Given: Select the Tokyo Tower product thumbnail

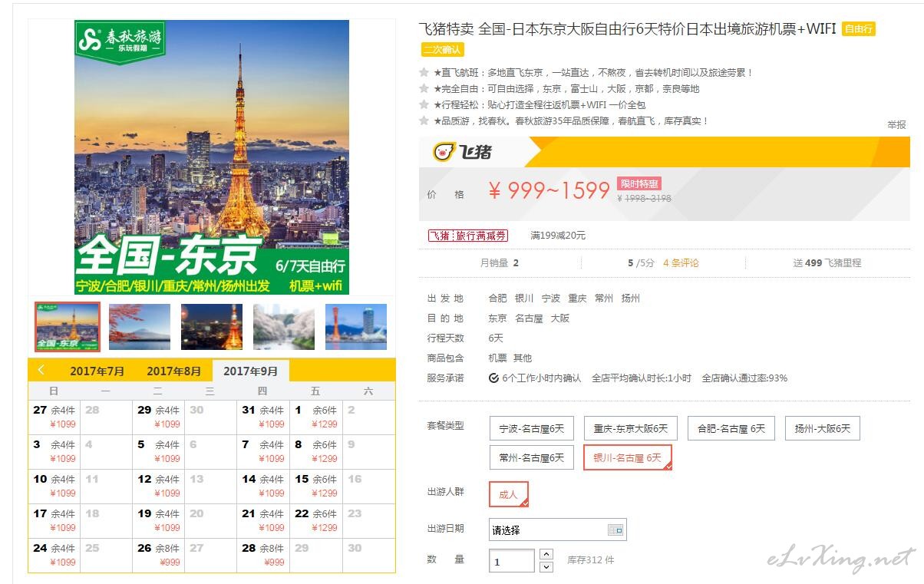Looking at the screenshot, I should coord(68,326).
